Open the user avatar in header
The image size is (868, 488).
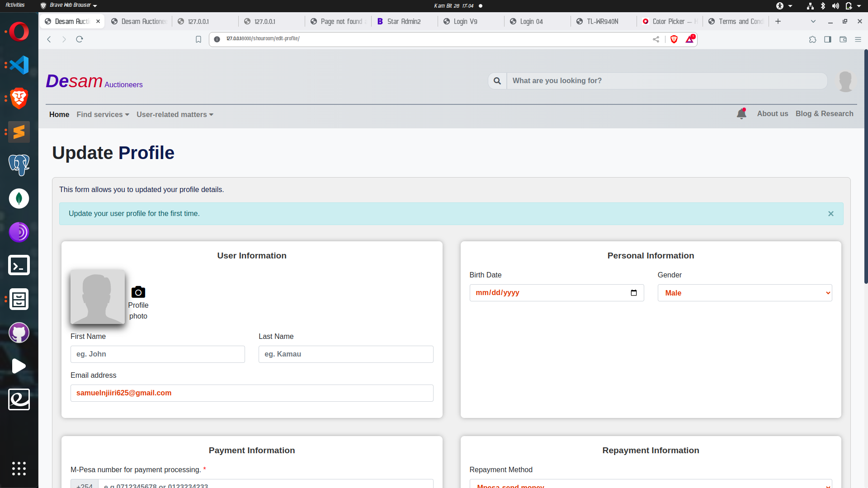(x=845, y=81)
